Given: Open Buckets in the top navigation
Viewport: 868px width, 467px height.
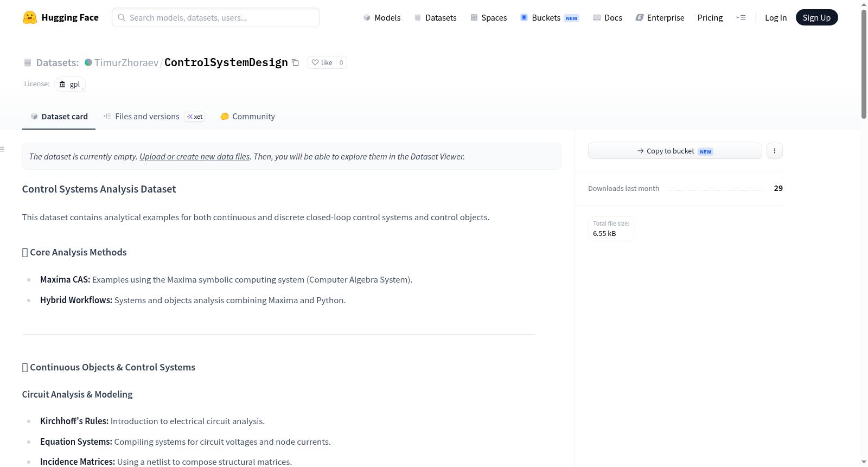Looking at the screenshot, I should coord(550,17).
